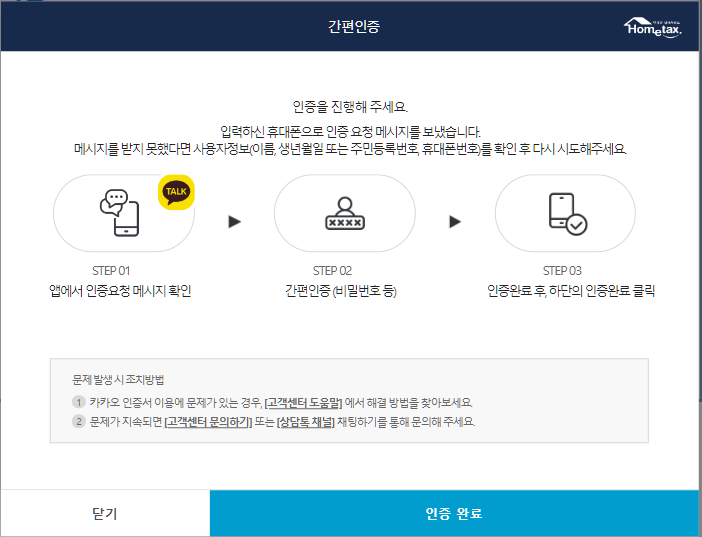Click the KakaoTalk yellow TALK badge
This screenshot has height=537, width=702.
pos(176,192)
